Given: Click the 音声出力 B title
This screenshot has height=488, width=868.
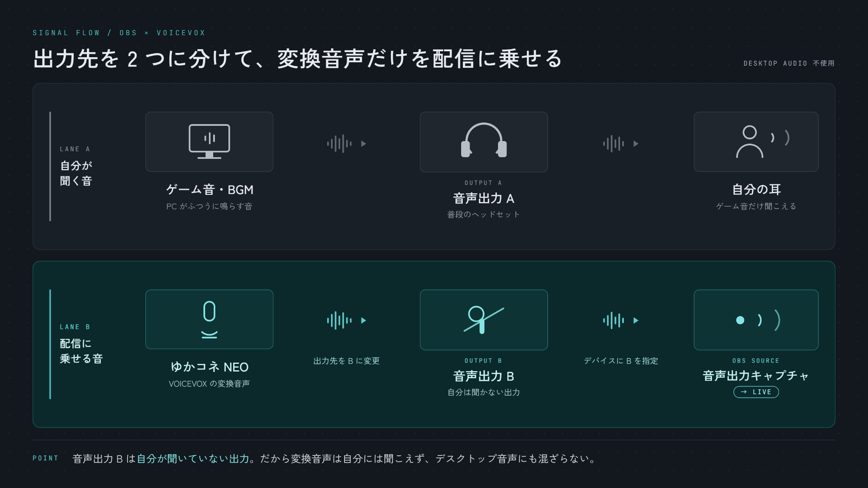Looking at the screenshot, I should [x=484, y=376].
